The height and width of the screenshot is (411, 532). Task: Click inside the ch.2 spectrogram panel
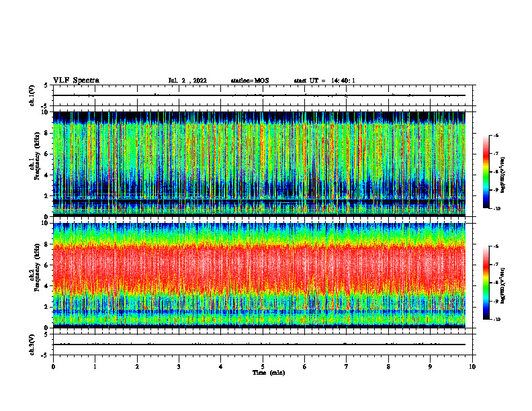[259, 275]
